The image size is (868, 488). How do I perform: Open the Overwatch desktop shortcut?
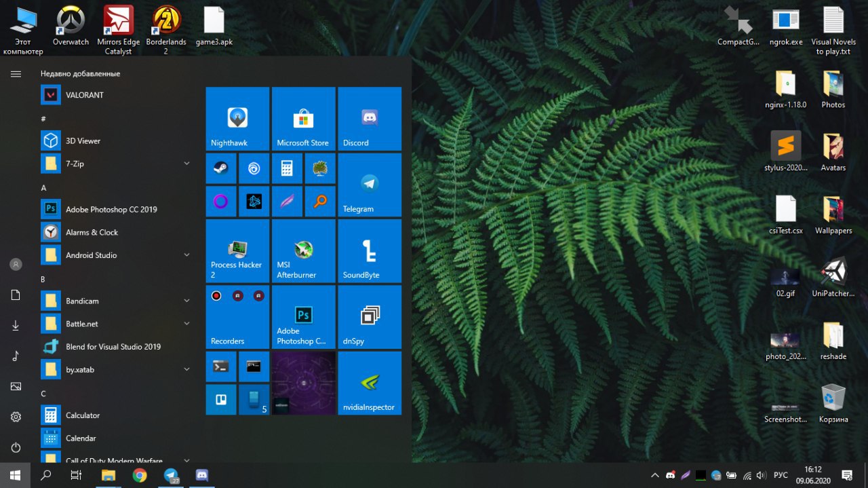click(x=71, y=26)
